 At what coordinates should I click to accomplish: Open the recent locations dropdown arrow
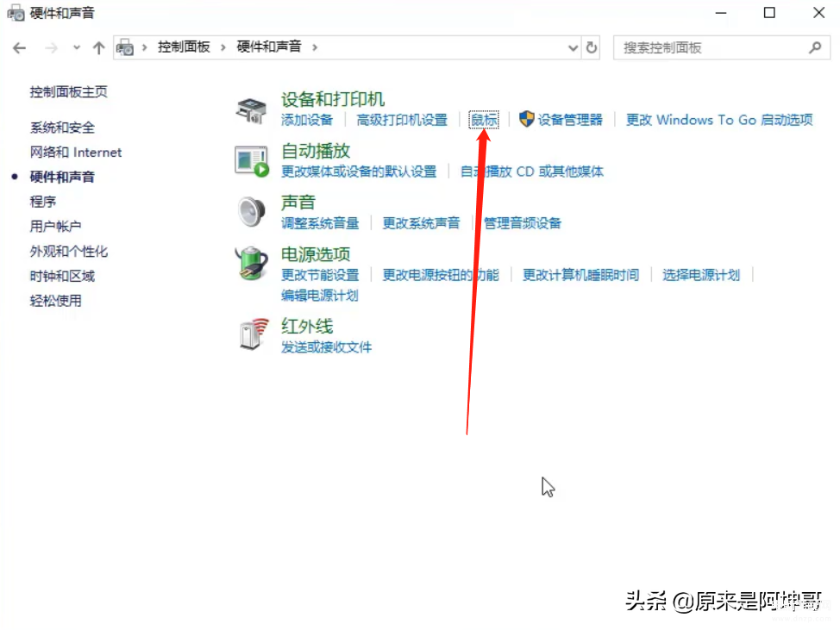coord(77,48)
